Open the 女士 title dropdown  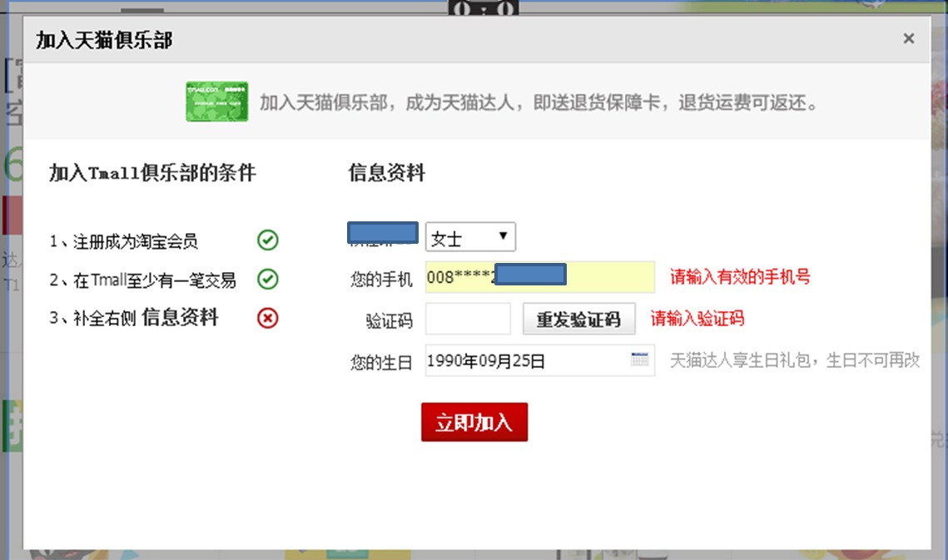coord(470,237)
